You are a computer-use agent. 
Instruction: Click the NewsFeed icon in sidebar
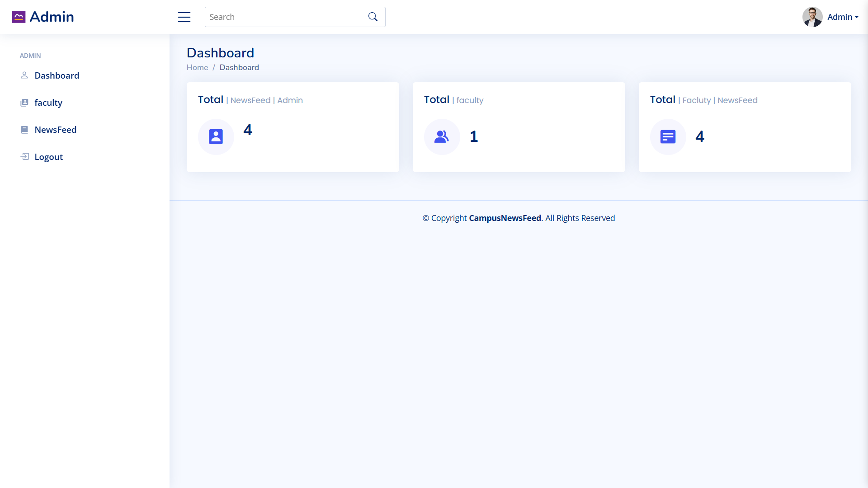pos(24,130)
